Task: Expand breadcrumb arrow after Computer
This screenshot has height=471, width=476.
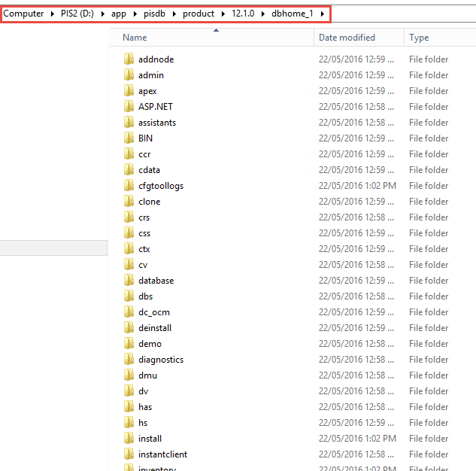Action: (x=52, y=14)
